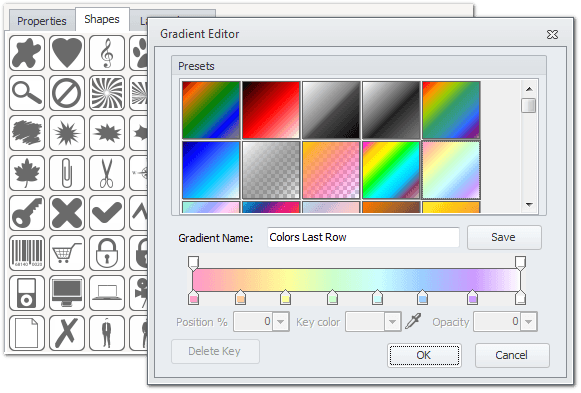This screenshot has height=393, width=581.
Task: Select the standing man shape
Action: click(107, 333)
